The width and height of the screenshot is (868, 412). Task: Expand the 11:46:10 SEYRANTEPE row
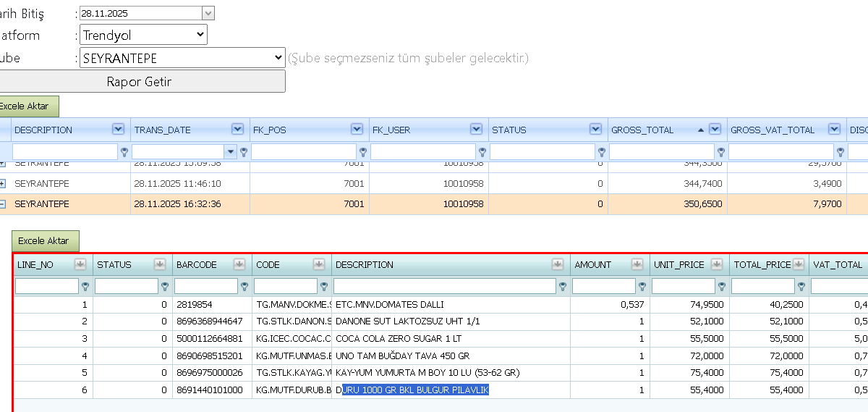(x=2, y=184)
